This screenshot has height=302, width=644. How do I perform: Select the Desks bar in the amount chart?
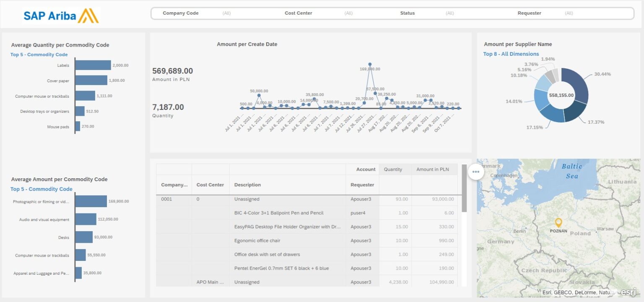83,237
